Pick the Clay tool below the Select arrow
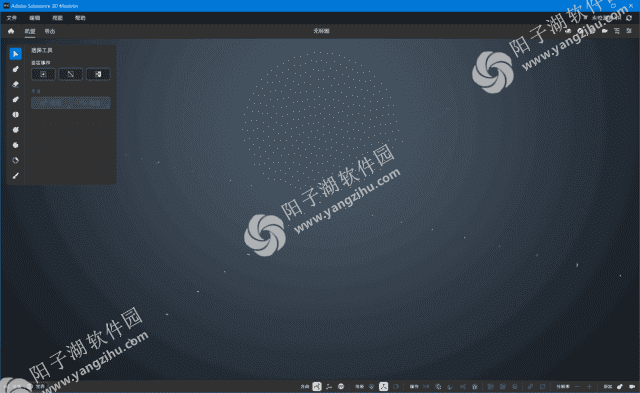640x393 pixels. click(16, 69)
